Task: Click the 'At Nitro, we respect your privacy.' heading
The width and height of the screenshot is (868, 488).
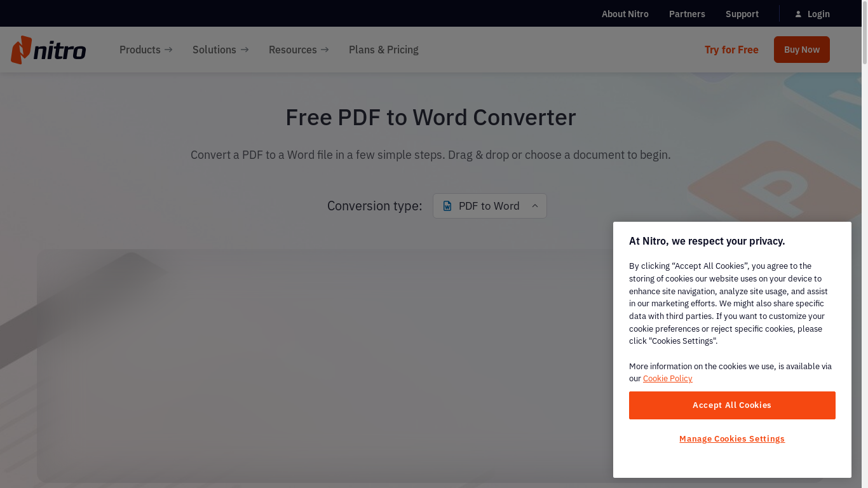Action: [x=707, y=241]
